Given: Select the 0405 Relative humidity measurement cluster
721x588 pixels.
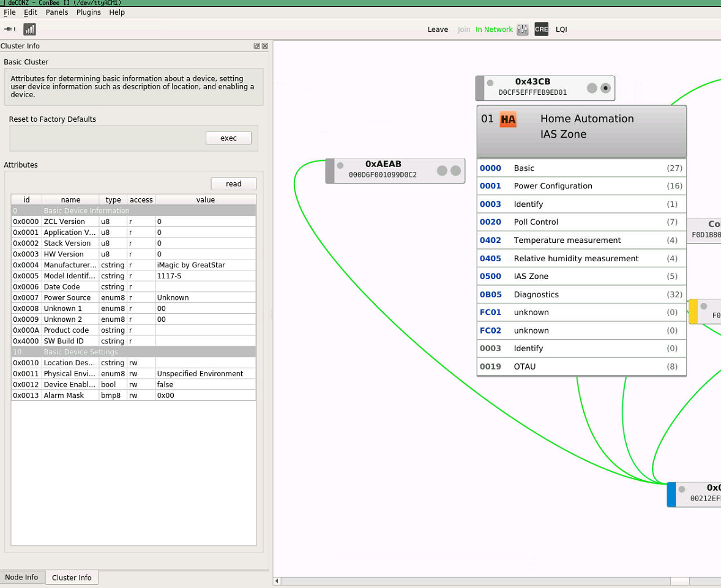Looking at the screenshot, I should pos(581,258).
